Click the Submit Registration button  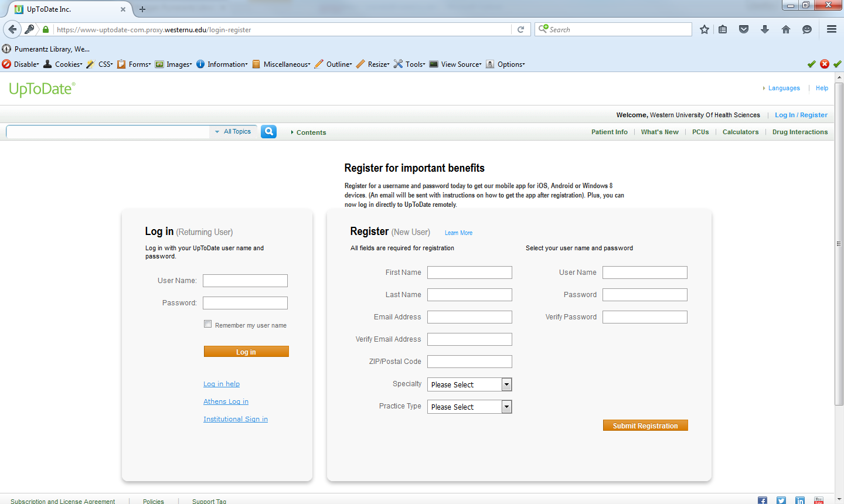[645, 425]
